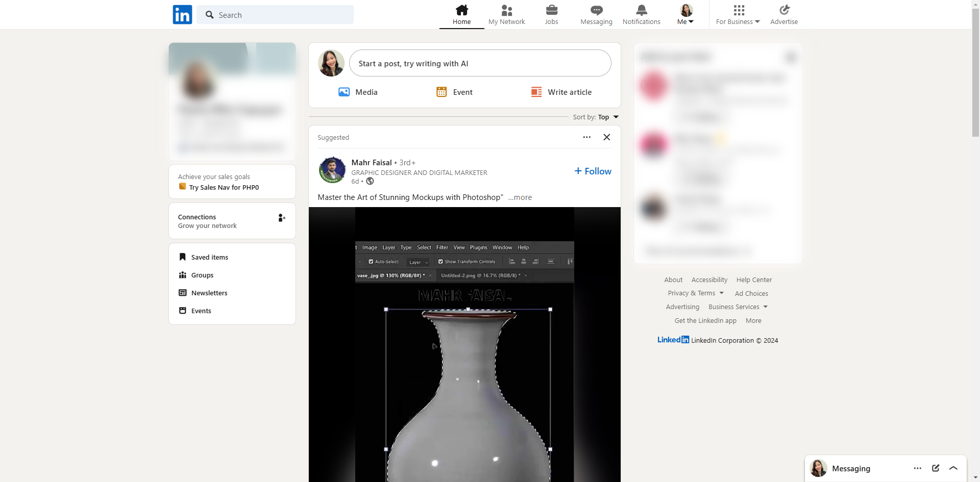980x482 pixels.
Task: Expand the Messaging panel chevron
Action: [x=953, y=468]
